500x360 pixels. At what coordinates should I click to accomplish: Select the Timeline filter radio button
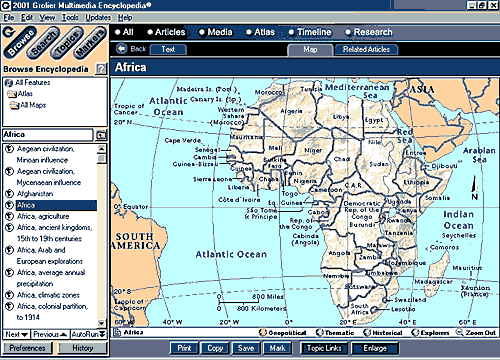tap(292, 32)
